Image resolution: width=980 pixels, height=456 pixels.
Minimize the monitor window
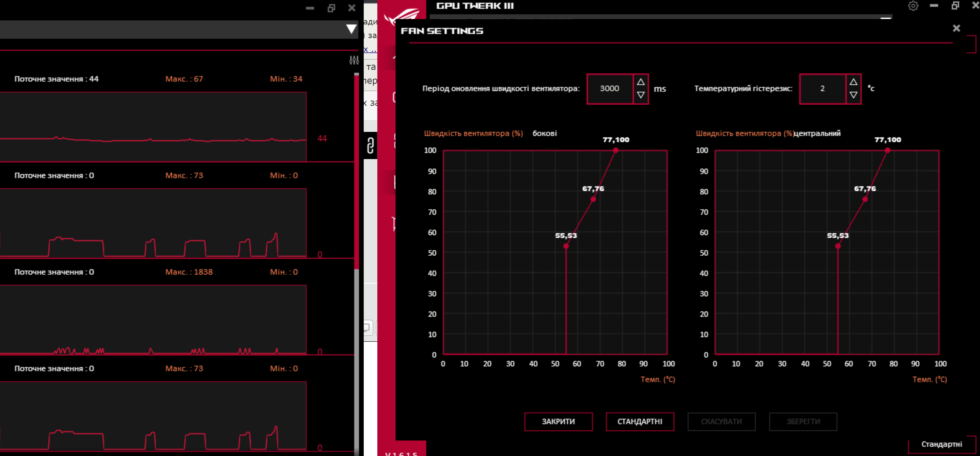coord(310,8)
